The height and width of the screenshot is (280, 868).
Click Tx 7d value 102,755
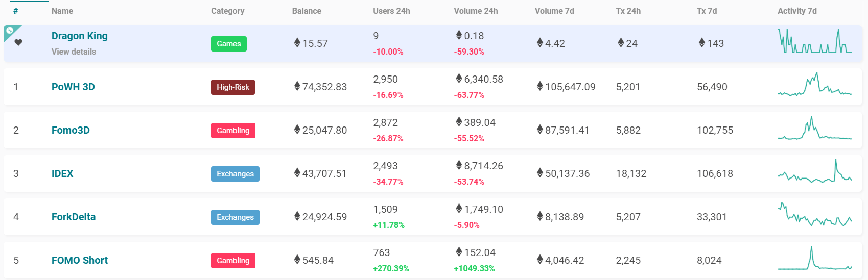pos(715,130)
